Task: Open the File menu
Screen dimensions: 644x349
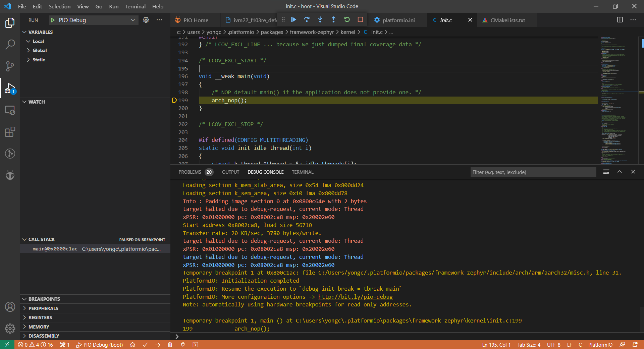Action: coord(22,6)
